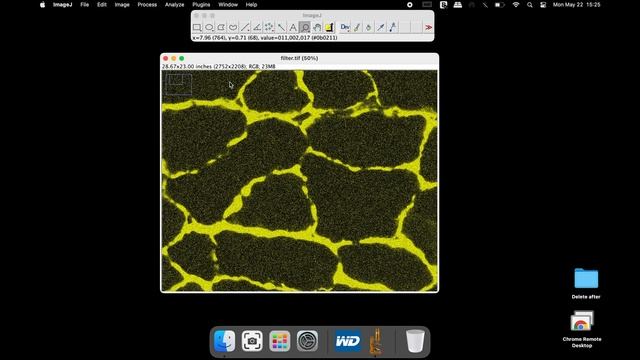Click the filter.tif window title
The height and width of the screenshot is (360, 640).
pos(299,58)
